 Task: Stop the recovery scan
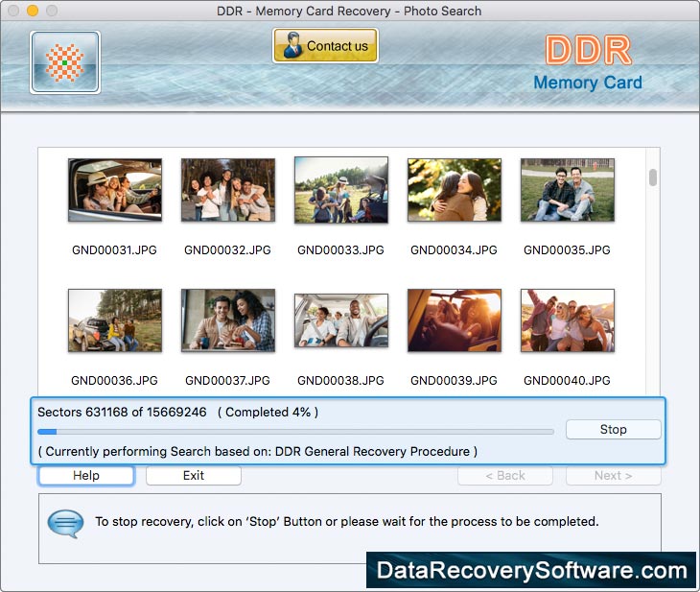pyautogui.click(x=614, y=429)
